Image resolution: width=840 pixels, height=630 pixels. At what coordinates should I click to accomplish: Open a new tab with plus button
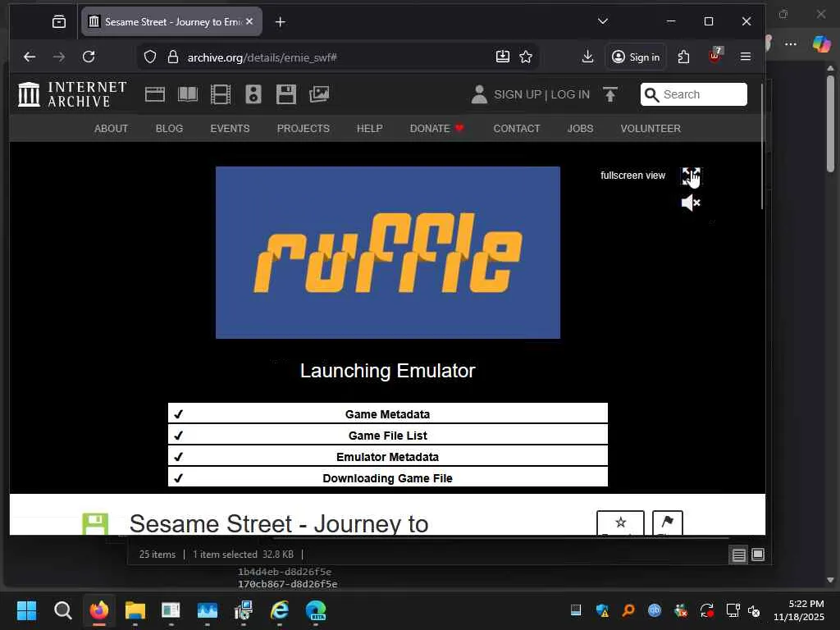point(281,21)
